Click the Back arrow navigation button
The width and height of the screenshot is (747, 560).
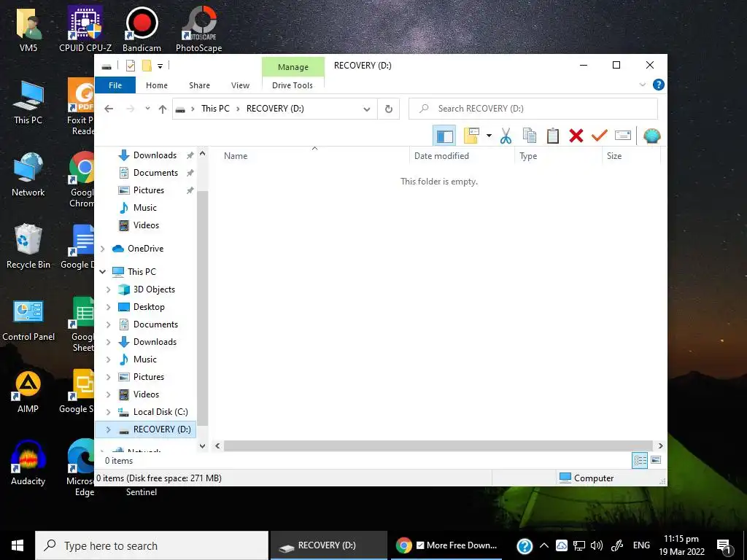tap(109, 109)
